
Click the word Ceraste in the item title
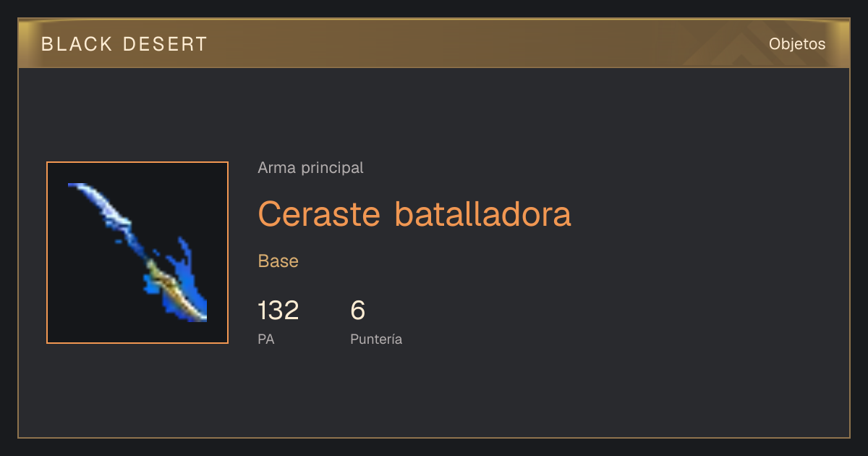320,214
